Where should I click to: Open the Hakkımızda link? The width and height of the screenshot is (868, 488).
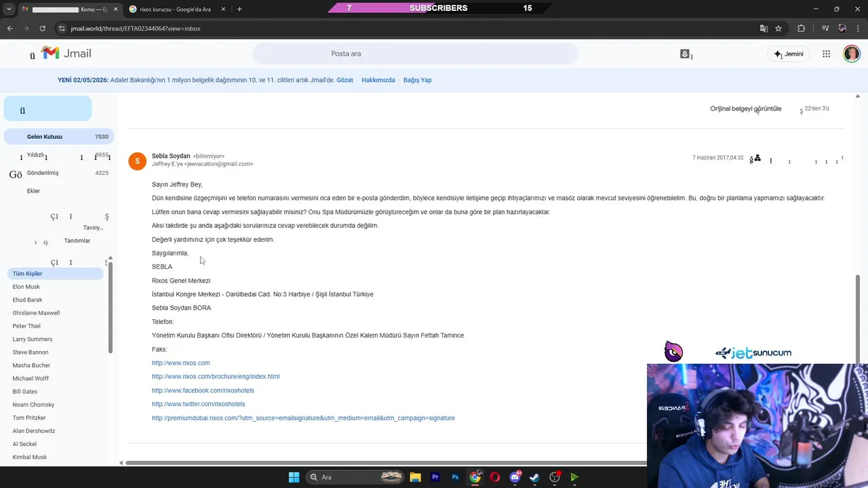click(x=378, y=80)
